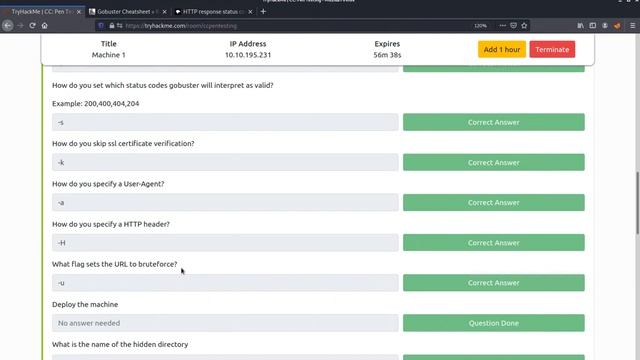Click the Question Done button

(x=493, y=323)
